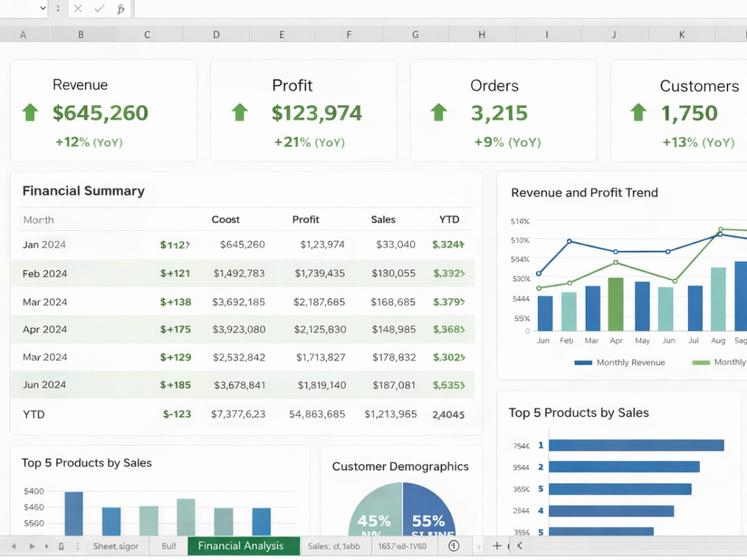Select column A header
The height and width of the screenshot is (560, 747).
(23, 35)
